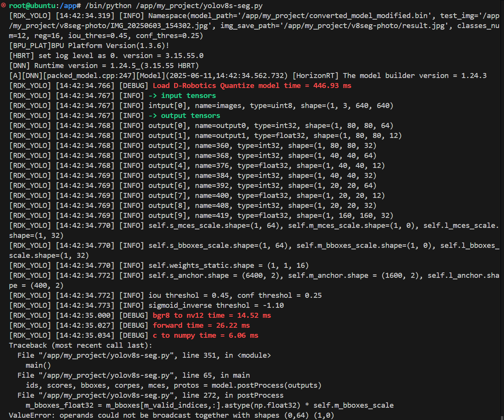Image resolution: width=504 pixels, height=420 pixels.
Task: Click the red 'forward time = 26.22 ms' text
Action: click(x=201, y=325)
